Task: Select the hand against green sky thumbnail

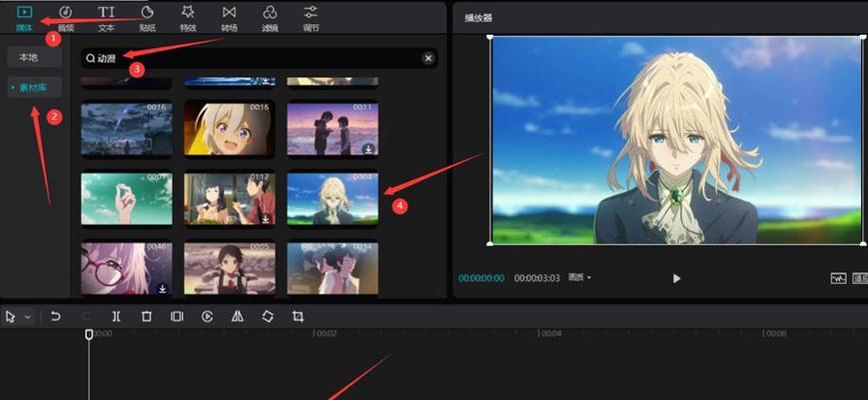Action: (x=127, y=199)
